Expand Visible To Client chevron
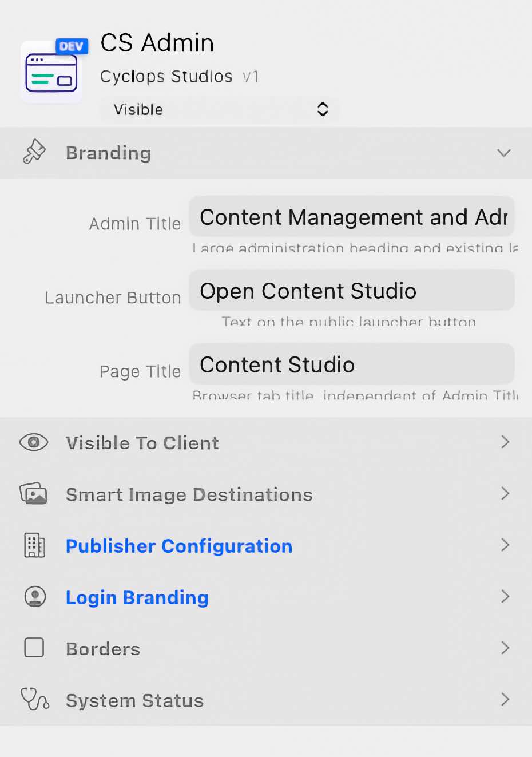The width and height of the screenshot is (532, 757). point(505,442)
